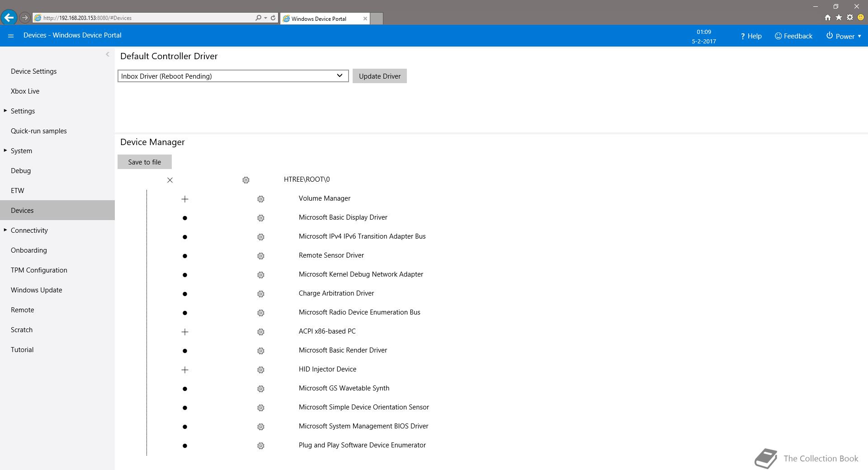Click Save to file button
868x470 pixels.
coord(145,162)
